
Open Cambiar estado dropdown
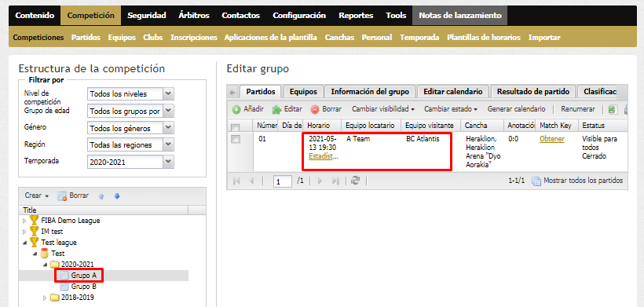451,109
